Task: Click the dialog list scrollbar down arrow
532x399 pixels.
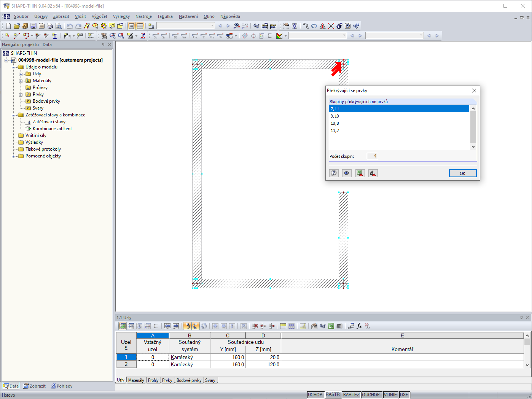Action: pyautogui.click(x=473, y=147)
